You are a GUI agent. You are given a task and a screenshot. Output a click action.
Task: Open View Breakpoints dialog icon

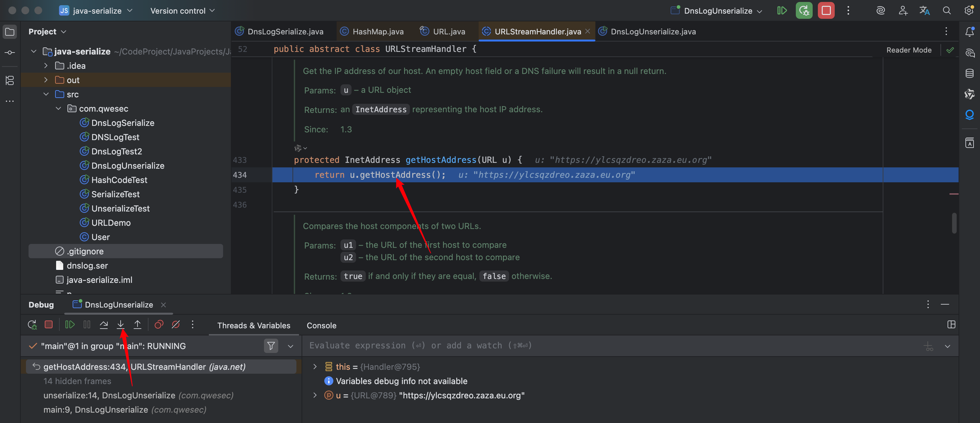(159, 324)
